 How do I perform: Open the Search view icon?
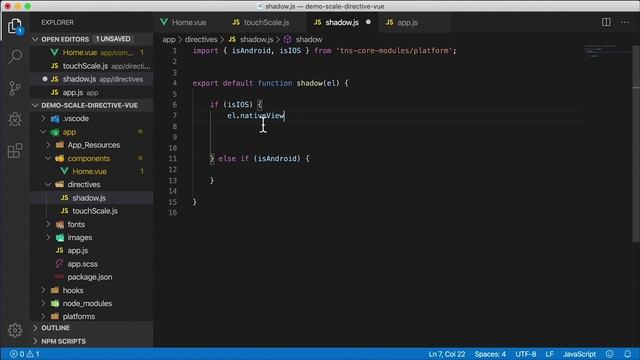[x=15, y=56]
